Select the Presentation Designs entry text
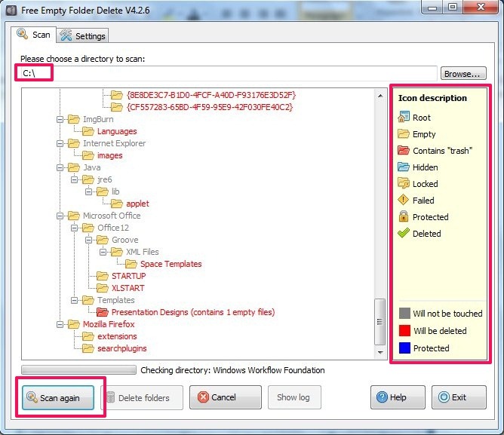504x435 pixels. tap(193, 312)
